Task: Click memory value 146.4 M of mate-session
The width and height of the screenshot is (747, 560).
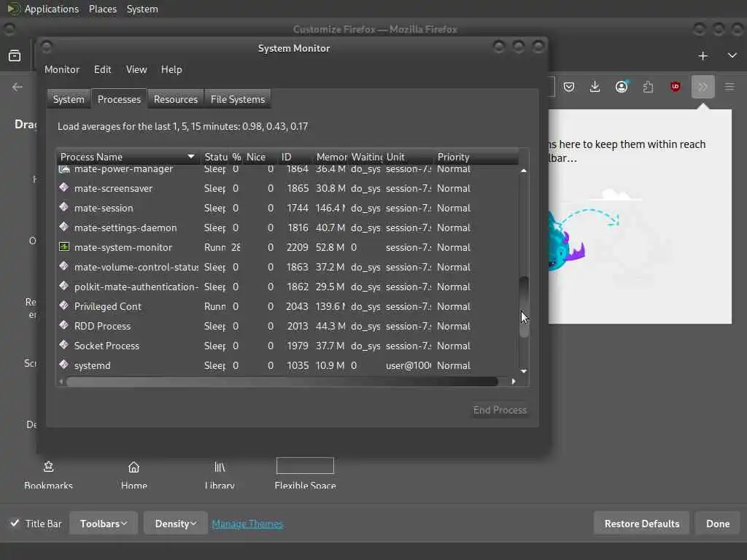Action: 330,208
